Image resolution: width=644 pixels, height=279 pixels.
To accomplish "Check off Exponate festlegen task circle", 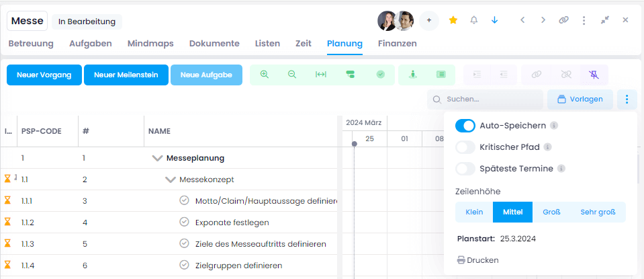I will 184,222.
